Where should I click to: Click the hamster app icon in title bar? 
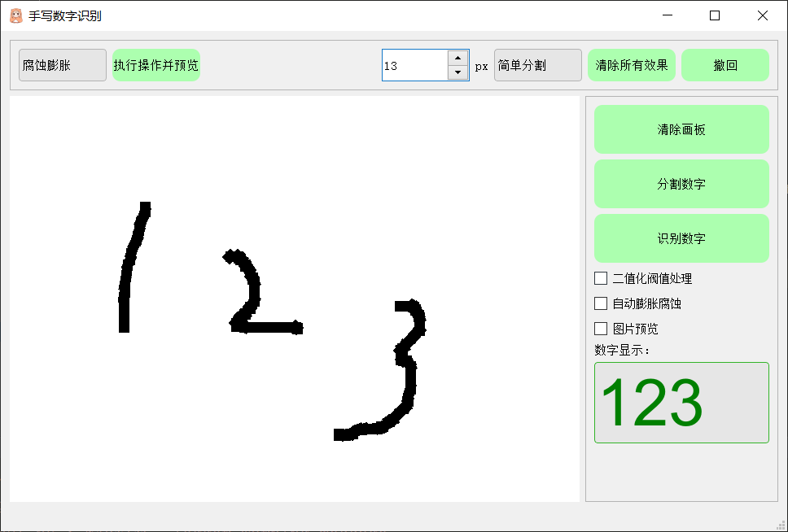pos(14,15)
